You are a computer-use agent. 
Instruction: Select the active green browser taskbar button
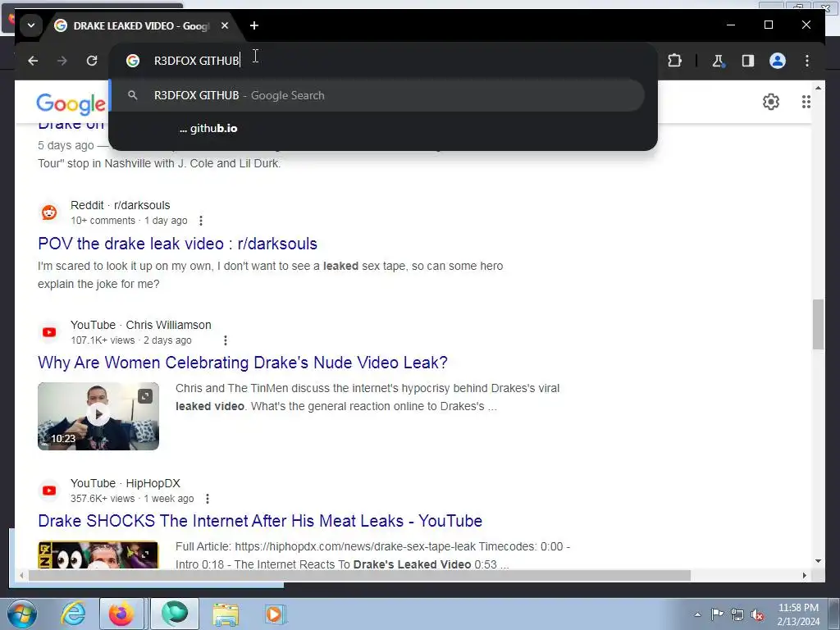(x=175, y=614)
